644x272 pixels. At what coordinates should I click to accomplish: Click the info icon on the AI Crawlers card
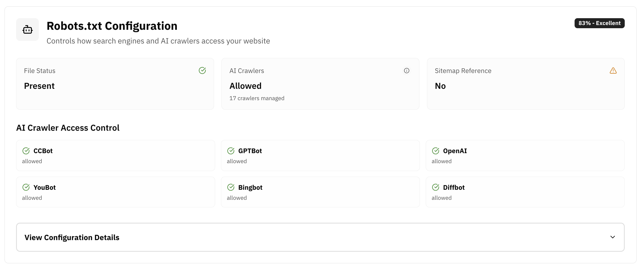pyautogui.click(x=406, y=70)
